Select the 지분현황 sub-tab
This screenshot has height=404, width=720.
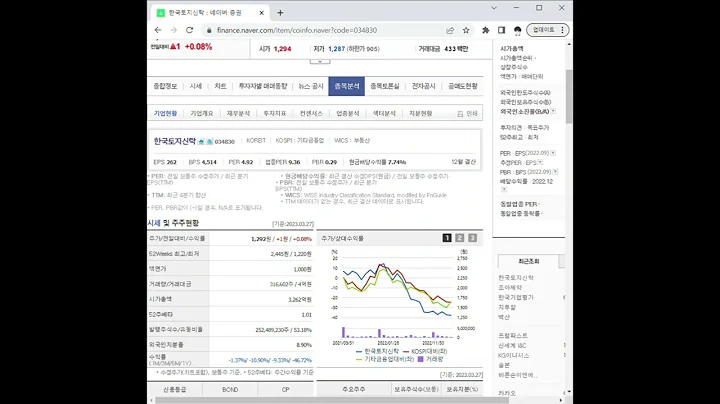point(421,113)
